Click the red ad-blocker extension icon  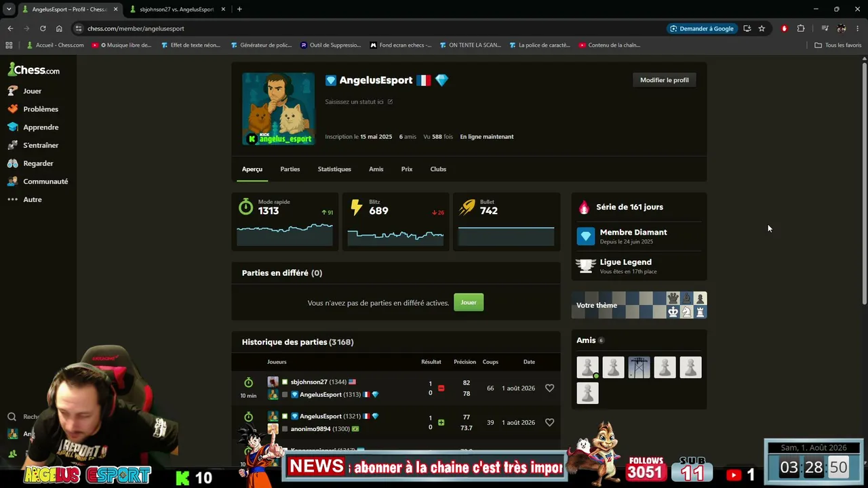tap(785, 28)
